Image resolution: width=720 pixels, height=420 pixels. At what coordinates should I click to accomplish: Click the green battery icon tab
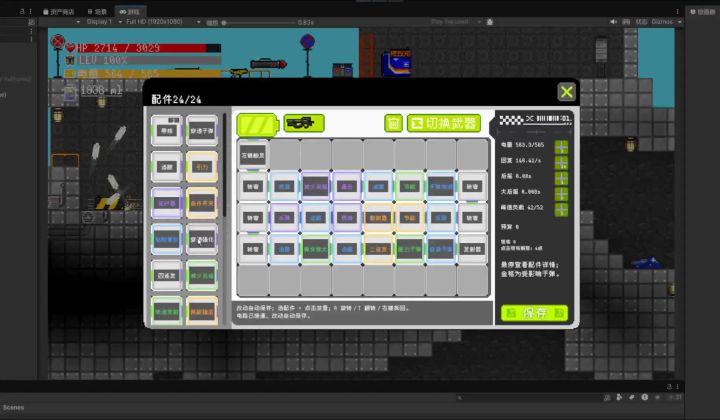click(257, 124)
